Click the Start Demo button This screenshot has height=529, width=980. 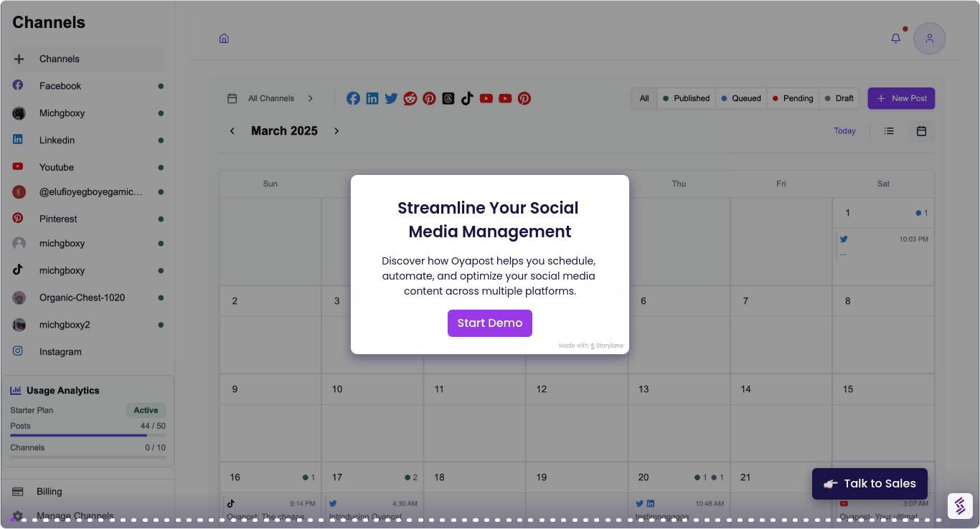coord(490,323)
